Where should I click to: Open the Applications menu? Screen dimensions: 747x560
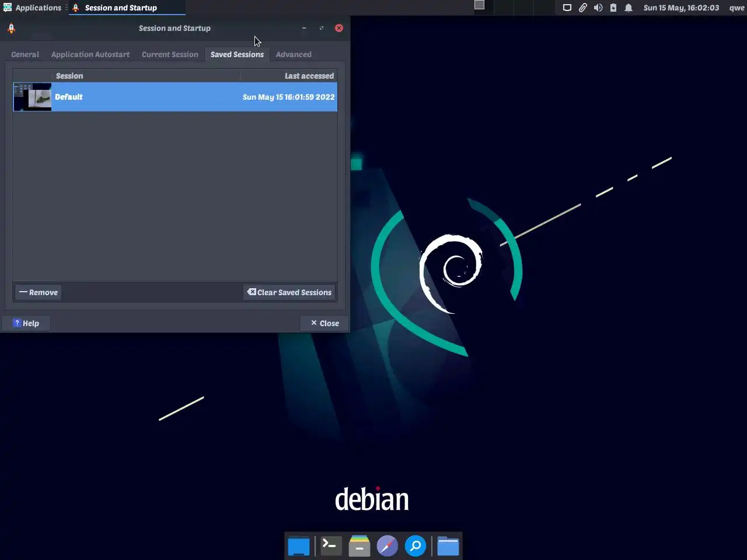32,8
